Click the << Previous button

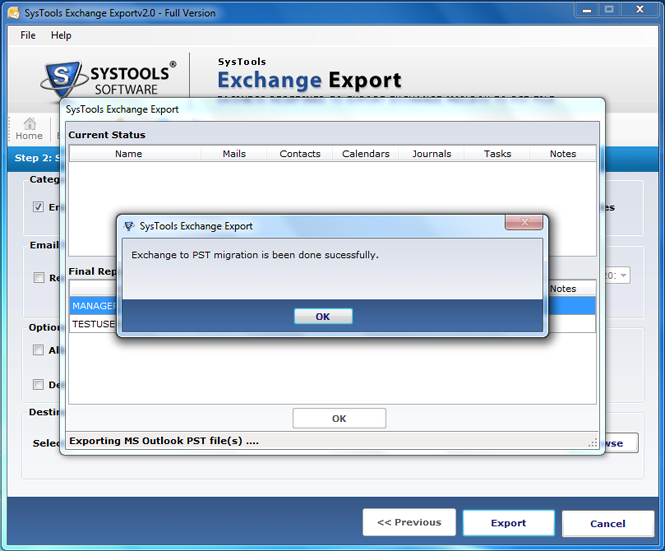409,523
